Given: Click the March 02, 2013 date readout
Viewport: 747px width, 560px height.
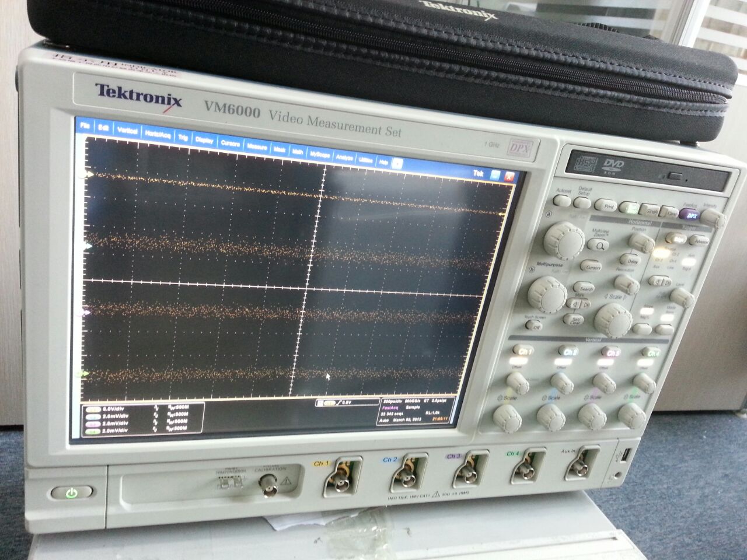Looking at the screenshot, I should click(x=407, y=418).
